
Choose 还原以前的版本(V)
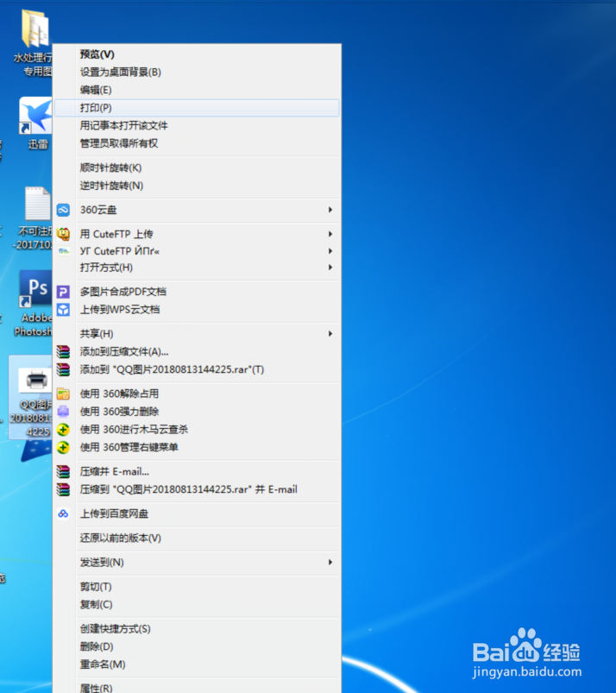click(197, 538)
